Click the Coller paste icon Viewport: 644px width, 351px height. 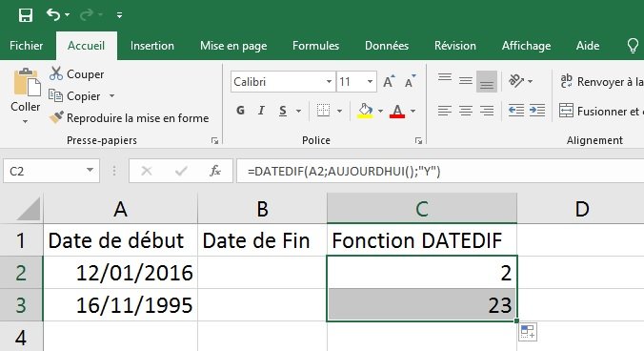(x=27, y=83)
